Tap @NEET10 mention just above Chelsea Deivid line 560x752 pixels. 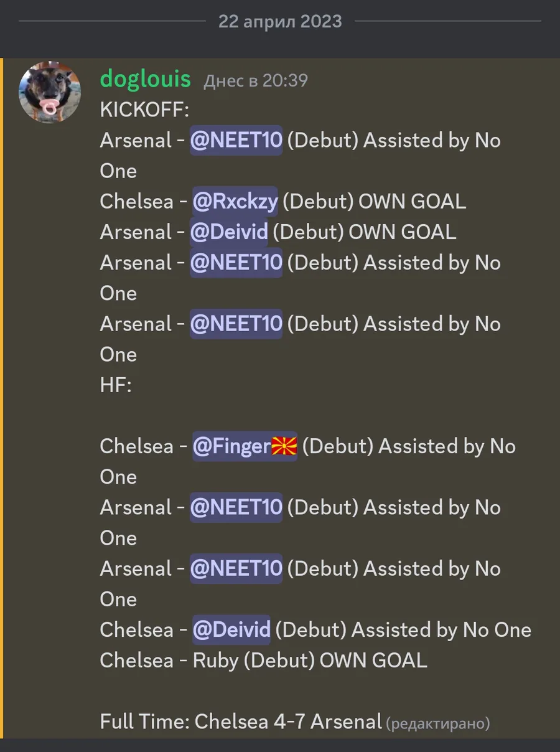tap(236, 568)
